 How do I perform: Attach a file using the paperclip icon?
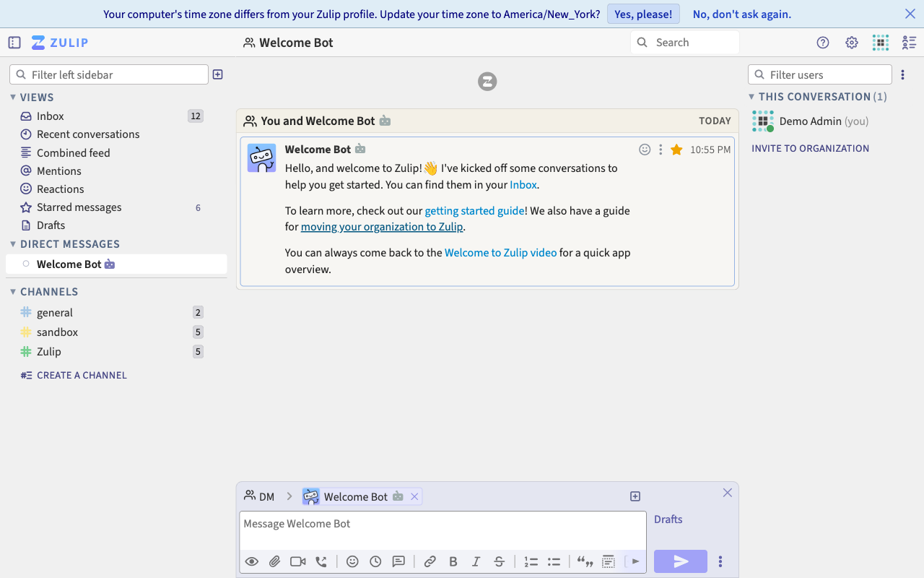tap(274, 561)
